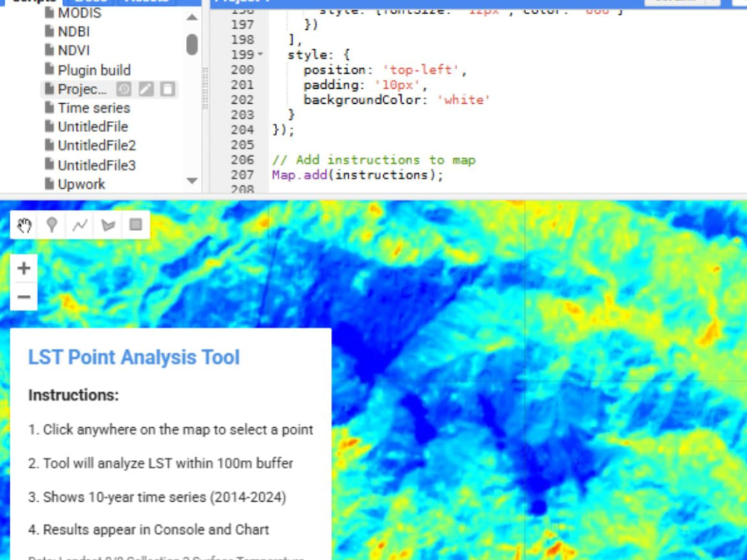Collapse code fold at line 199
747x560 pixels.
260,55
